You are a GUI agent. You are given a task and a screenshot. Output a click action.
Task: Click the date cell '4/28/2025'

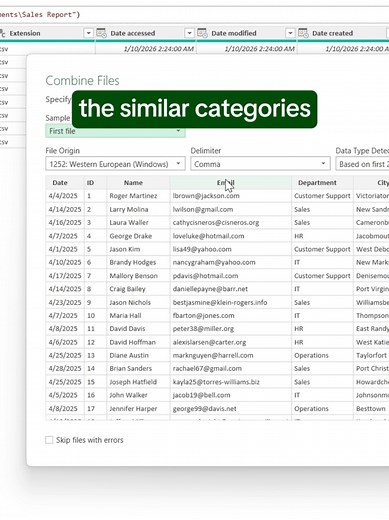[65, 368]
